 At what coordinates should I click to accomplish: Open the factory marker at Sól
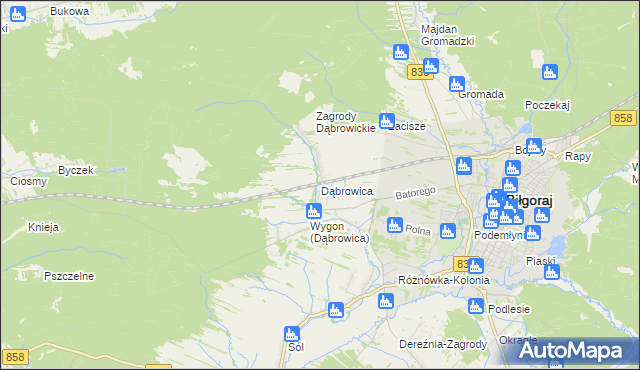[292, 334]
